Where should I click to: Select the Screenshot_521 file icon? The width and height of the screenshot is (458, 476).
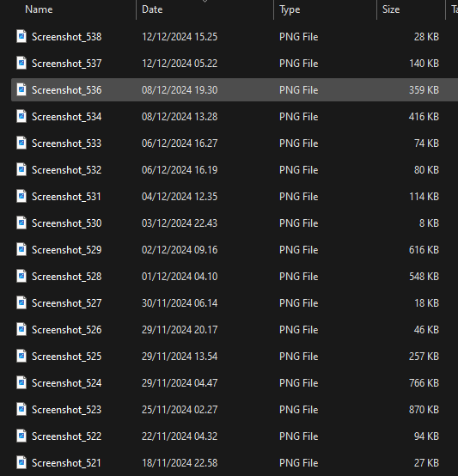[x=21, y=462]
